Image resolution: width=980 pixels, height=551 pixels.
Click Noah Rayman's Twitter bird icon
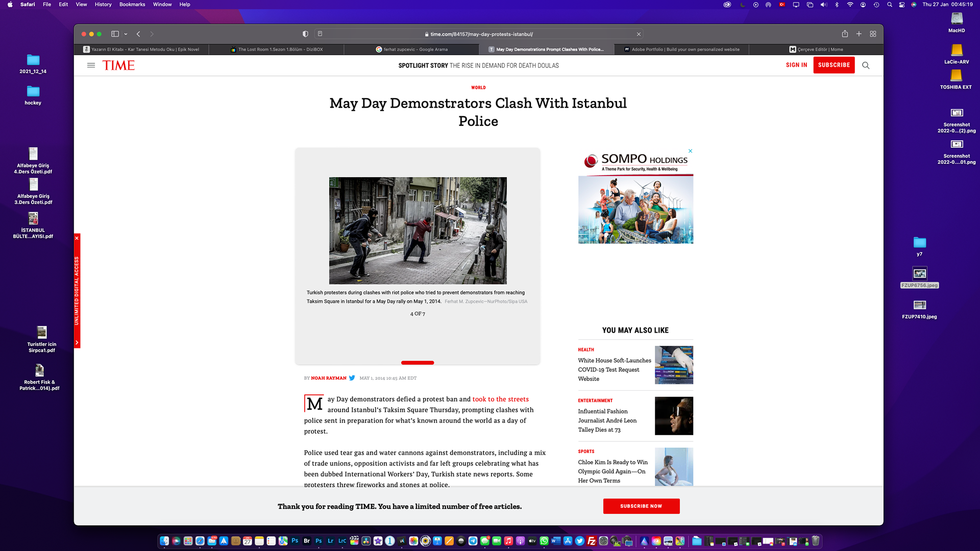(x=352, y=378)
